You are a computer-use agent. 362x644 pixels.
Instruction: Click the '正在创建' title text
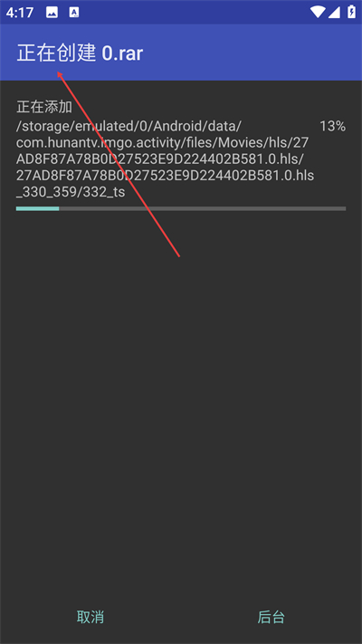pyautogui.click(x=56, y=53)
